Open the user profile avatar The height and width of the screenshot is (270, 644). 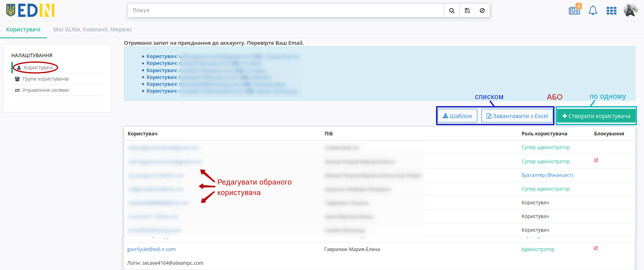coord(630,10)
